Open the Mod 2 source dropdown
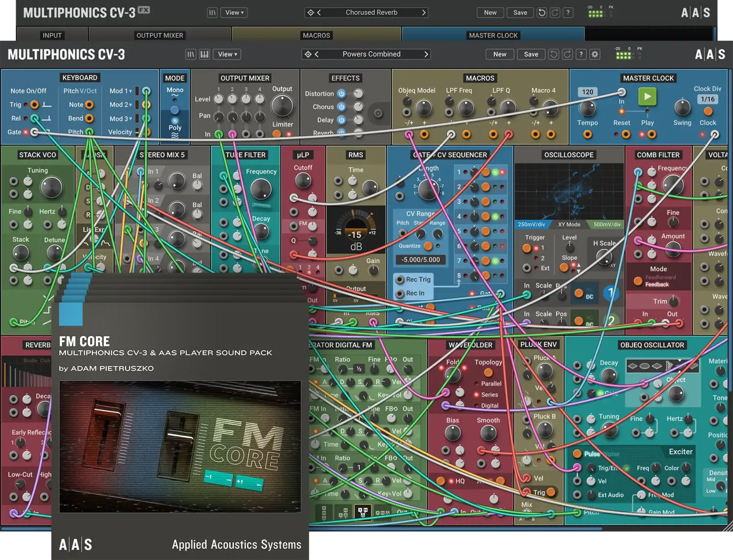This screenshot has width=733, height=560. [x=121, y=105]
